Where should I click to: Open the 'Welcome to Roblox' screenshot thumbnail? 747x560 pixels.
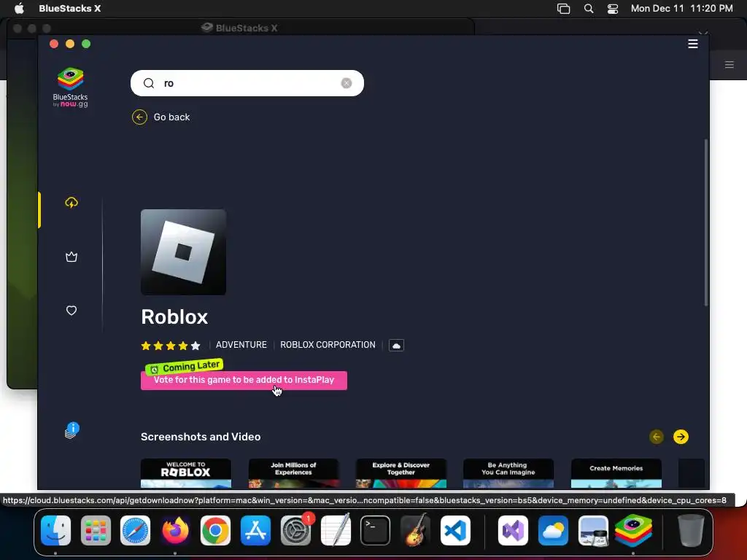click(x=186, y=473)
